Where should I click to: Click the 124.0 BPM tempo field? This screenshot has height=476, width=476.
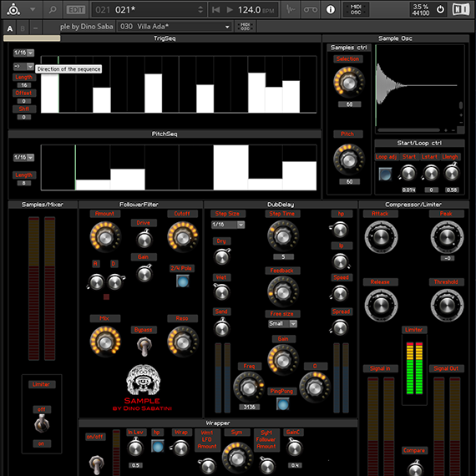pyautogui.click(x=256, y=10)
